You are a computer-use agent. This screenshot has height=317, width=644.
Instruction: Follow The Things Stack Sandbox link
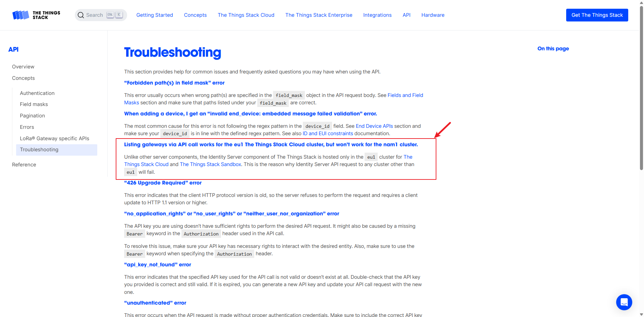(x=210, y=164)
